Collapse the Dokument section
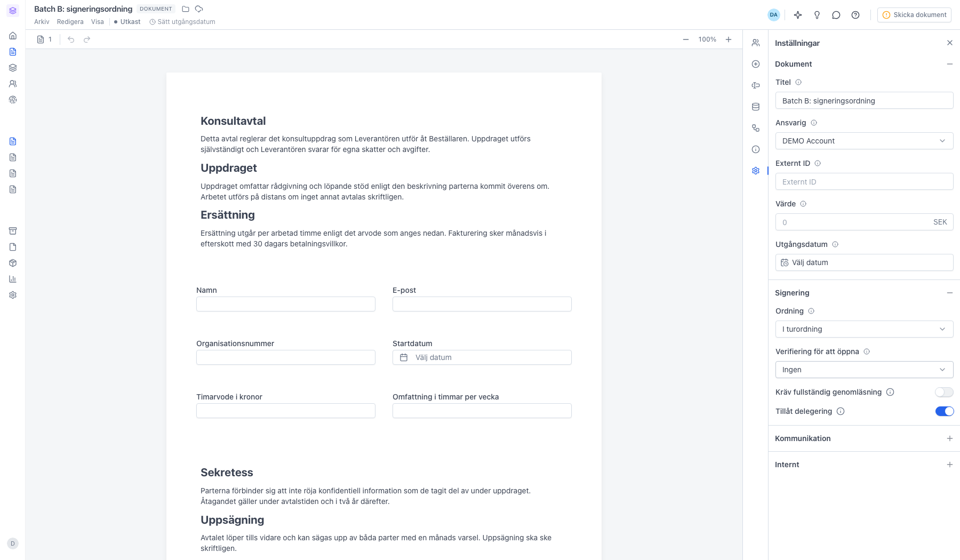Image resolution: width=960 pixels, height=560 pixels. point(950,64)
